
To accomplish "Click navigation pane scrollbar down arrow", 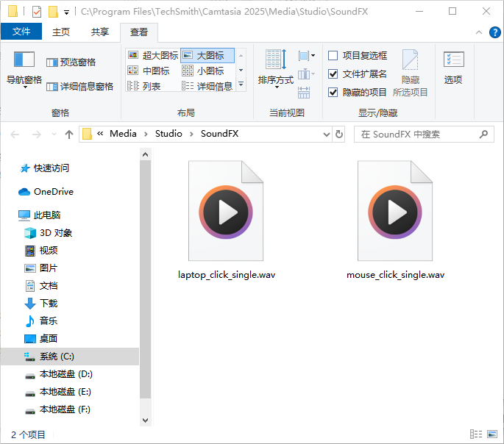I will [145, 420].
